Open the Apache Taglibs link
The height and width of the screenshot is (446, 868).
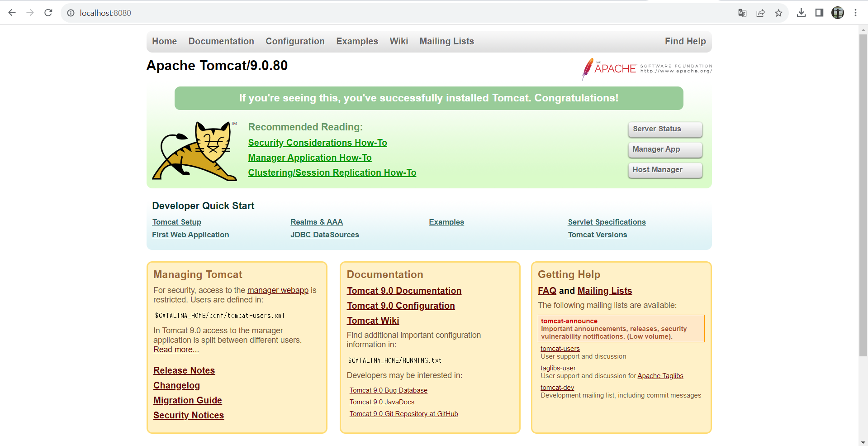click(x=660, y=376)
